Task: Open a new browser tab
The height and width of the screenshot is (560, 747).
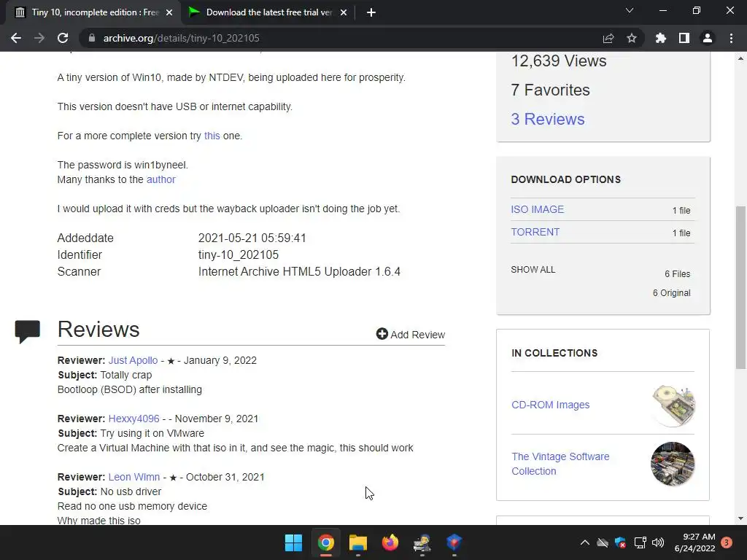Action: [371, 12]
